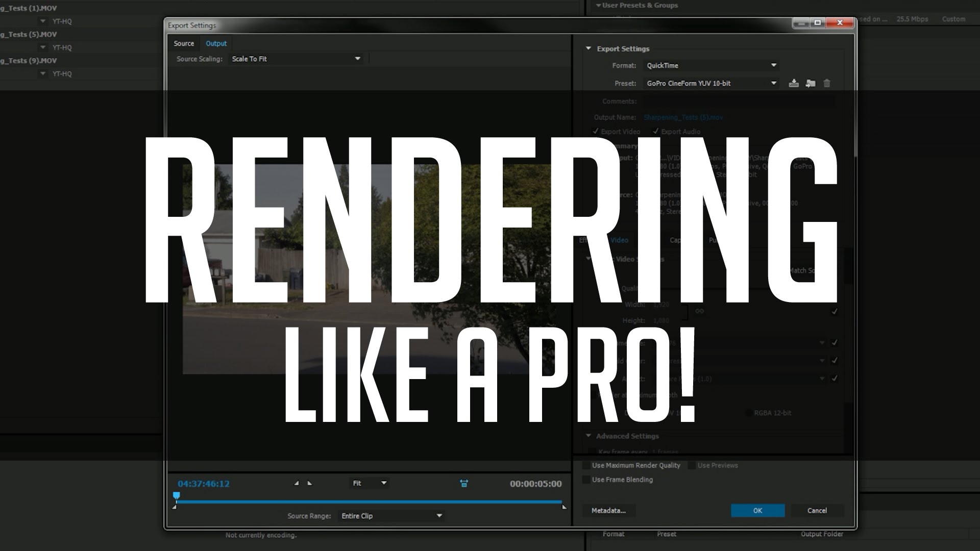
Task: Click the Set Out Point marker icon
Action: point(309,483)
